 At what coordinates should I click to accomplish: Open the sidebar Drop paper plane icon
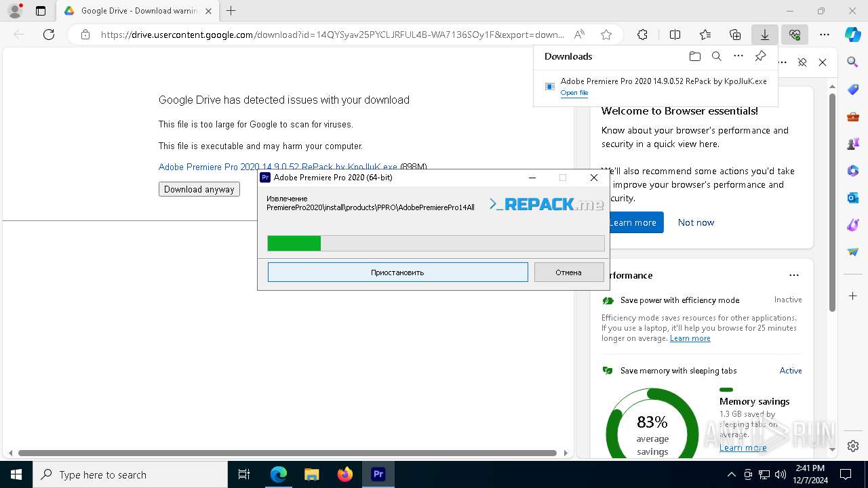[x=853, y=252]
